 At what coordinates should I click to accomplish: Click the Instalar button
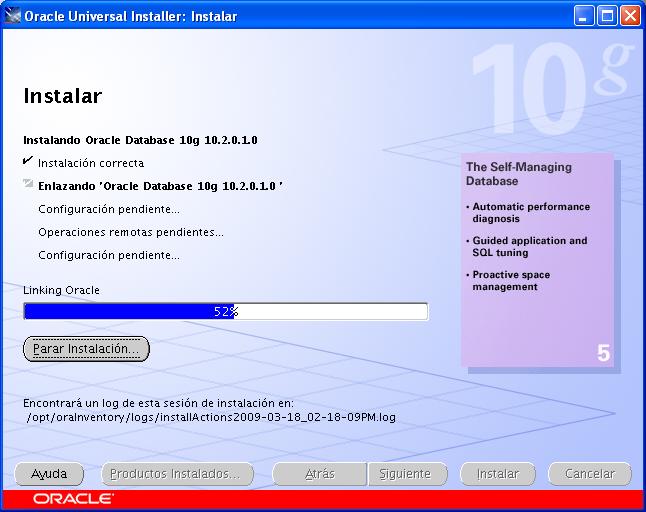[x=498, y=474]
